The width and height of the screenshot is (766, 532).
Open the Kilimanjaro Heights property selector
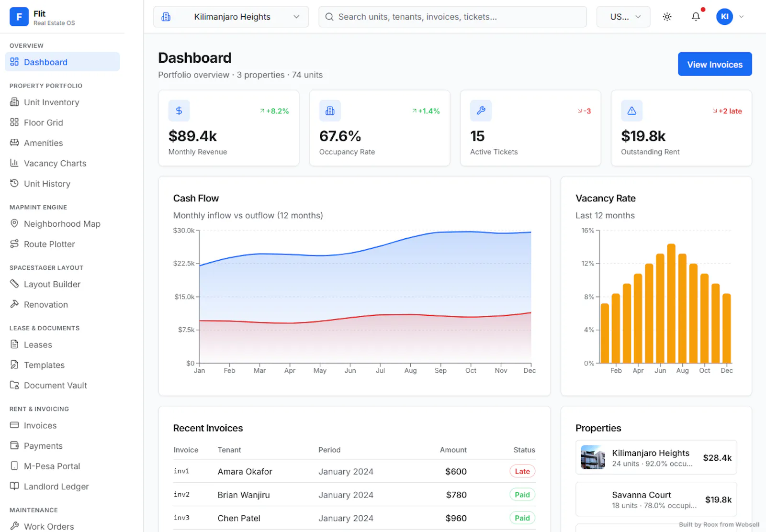(x=231, y=17)
